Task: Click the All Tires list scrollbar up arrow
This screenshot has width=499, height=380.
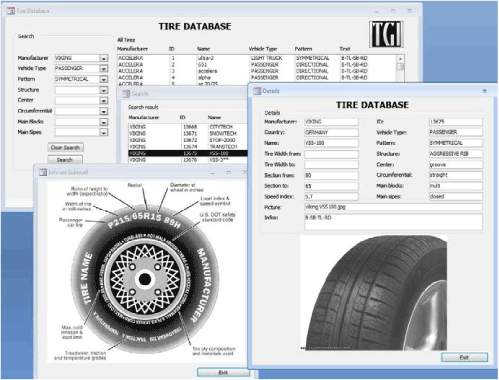Action: tap(400, 59)
